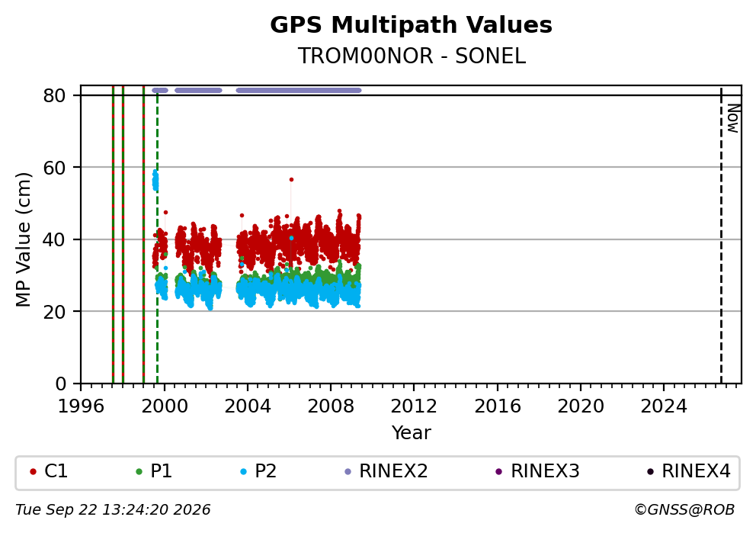The image size is (756, 533).
Task: Click the green P1 legend marker
Action: [x=139, y=472]
